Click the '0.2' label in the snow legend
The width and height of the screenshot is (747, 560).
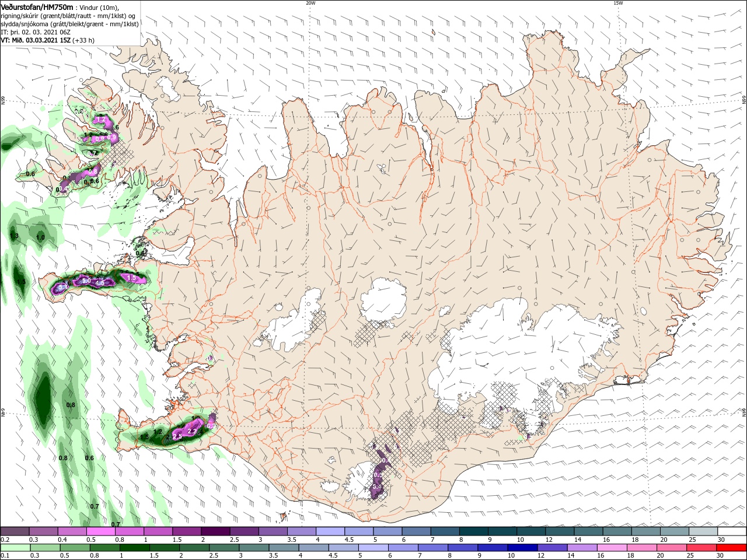[x=5, y=540]
